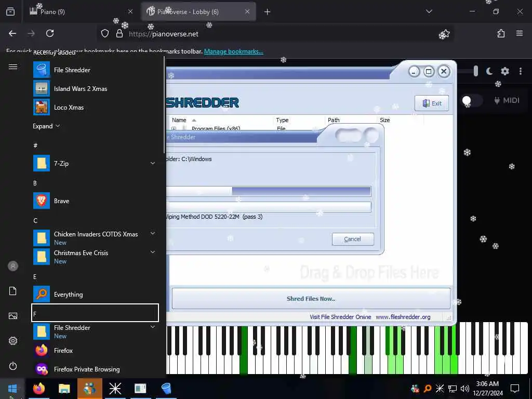Click the Windows Start button

click(12, 388)
